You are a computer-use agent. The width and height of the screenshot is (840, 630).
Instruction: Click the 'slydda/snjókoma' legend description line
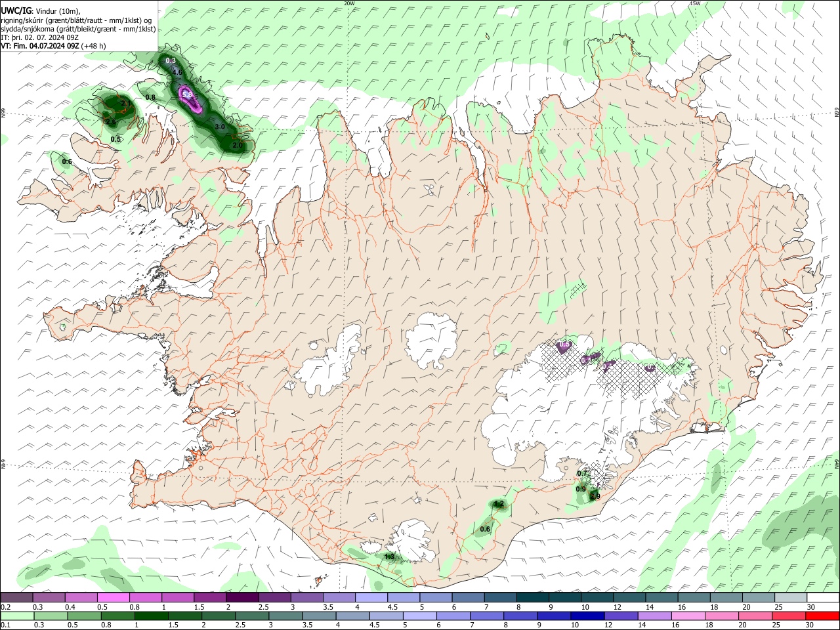[x=78, y=29]
